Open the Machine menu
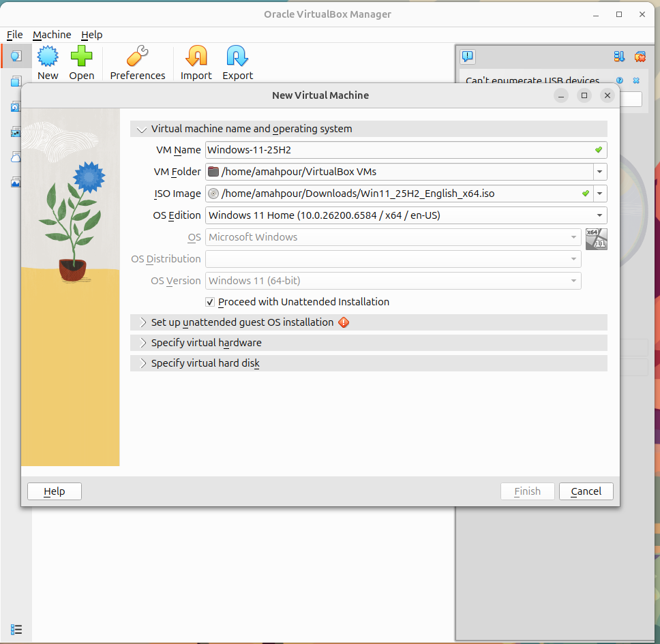This screenshot has height=644, width=660. click(52, 35)
